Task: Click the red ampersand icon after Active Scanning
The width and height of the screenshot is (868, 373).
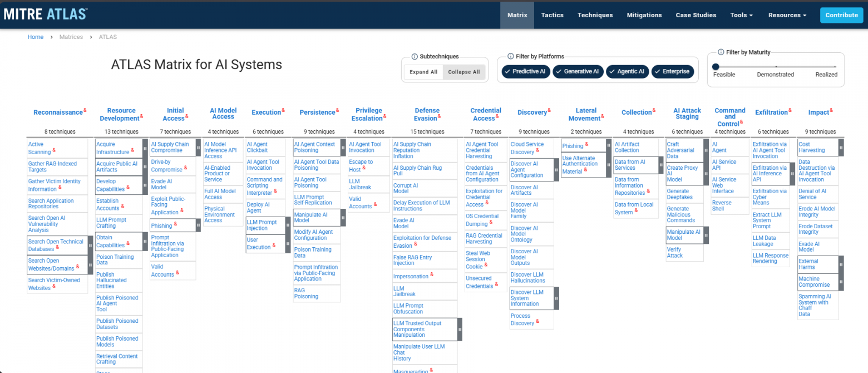Action: 54,150
